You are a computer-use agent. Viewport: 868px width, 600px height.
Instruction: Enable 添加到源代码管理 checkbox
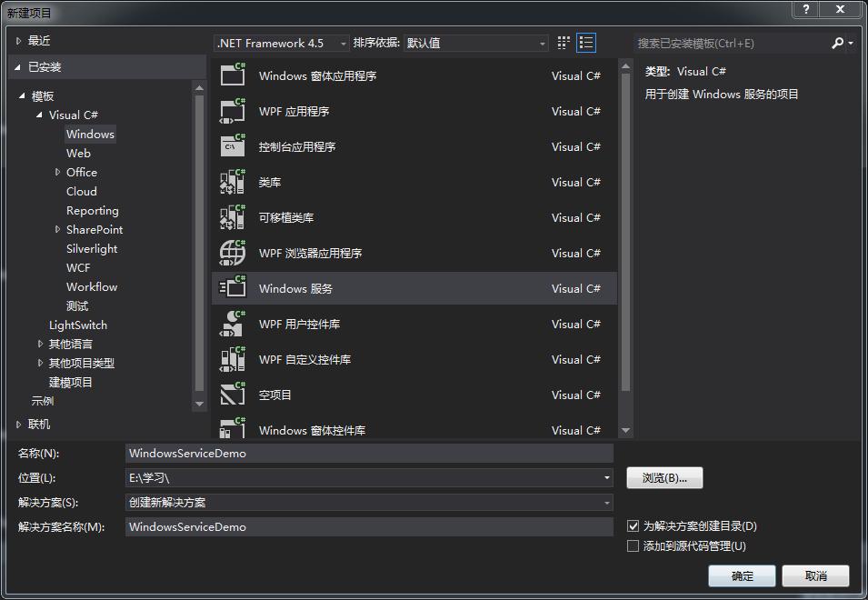click(634, 546)
